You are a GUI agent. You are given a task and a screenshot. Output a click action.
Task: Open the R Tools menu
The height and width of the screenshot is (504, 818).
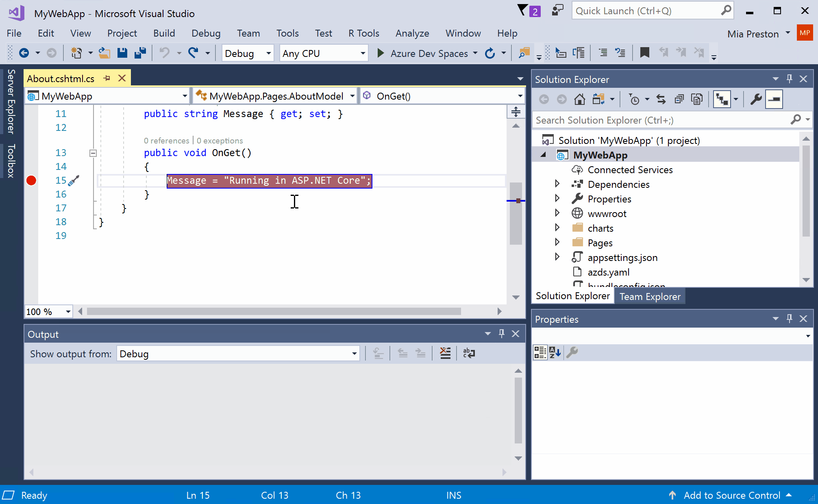[363, 33]
